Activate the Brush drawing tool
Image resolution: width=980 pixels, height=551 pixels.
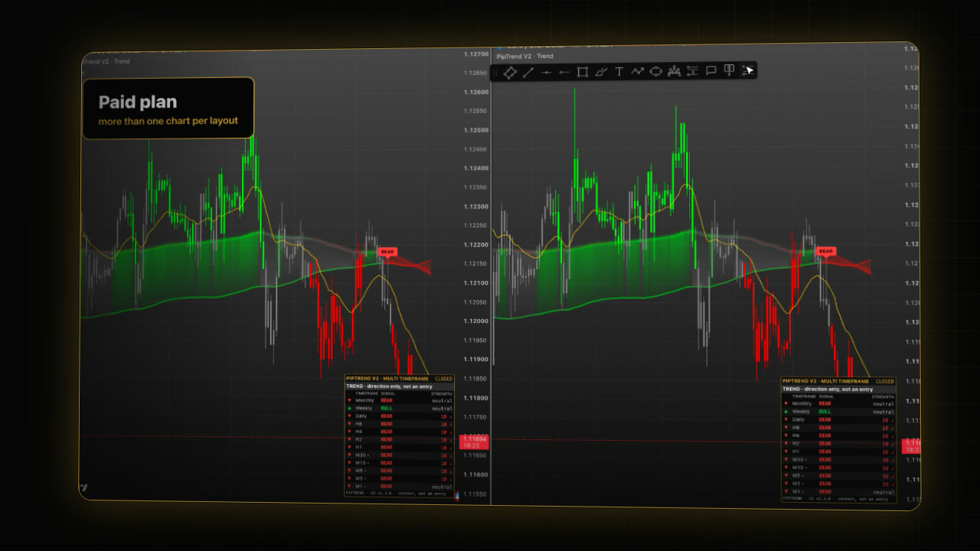601,72
